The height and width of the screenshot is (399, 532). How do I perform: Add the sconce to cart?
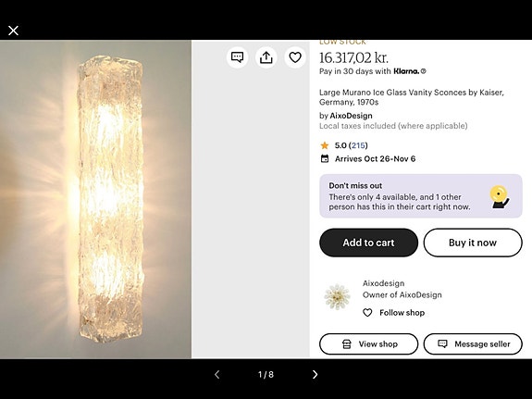point(368,243)
